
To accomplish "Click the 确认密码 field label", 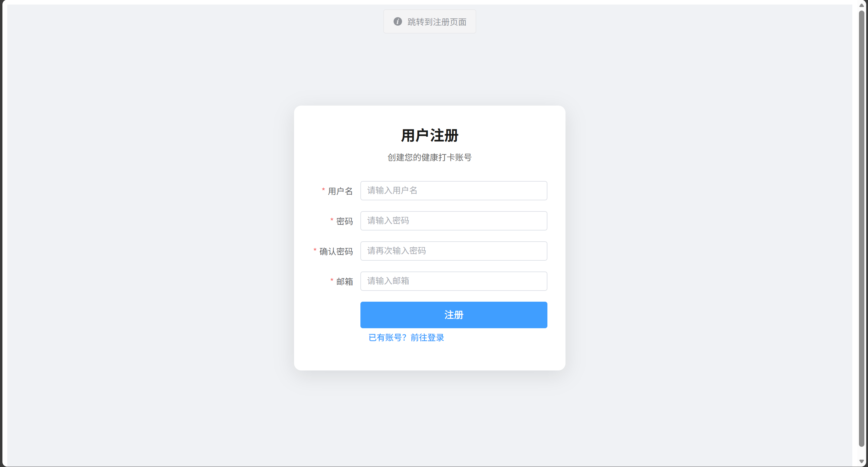I will coord(336,251).
